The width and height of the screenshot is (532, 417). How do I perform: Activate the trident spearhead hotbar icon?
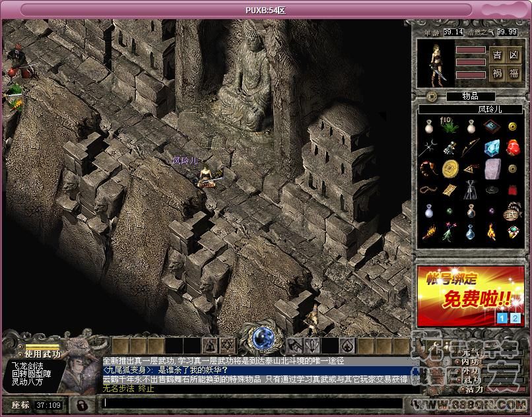pyautogui.click(x=312, y=346)
